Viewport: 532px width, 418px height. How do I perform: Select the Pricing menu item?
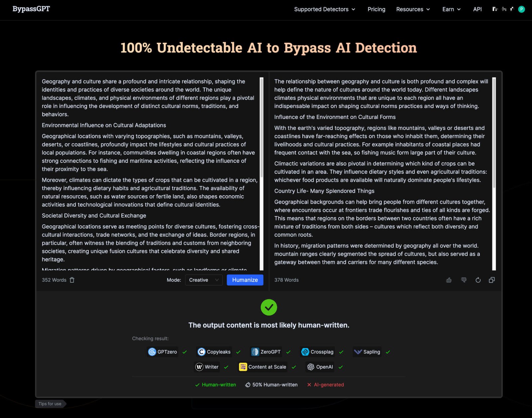376,9
